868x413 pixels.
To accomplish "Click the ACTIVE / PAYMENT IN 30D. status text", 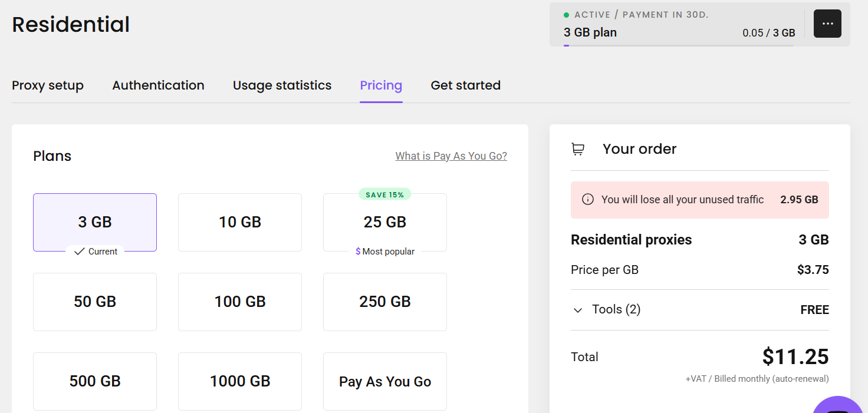I will pyautogui.click(x=642, y=15).
